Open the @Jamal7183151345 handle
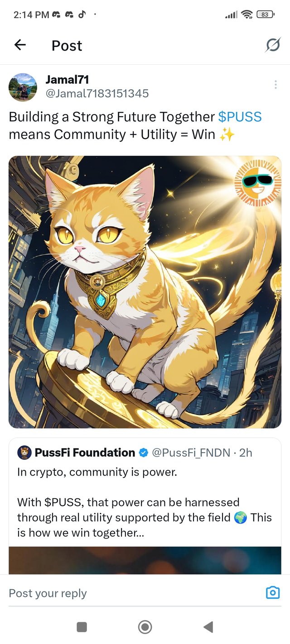 (x=97, y=94)
